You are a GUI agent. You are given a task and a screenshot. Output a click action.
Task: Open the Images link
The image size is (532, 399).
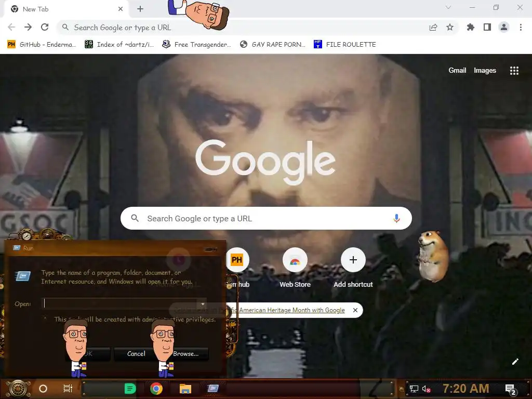click(x=485, y=70)
